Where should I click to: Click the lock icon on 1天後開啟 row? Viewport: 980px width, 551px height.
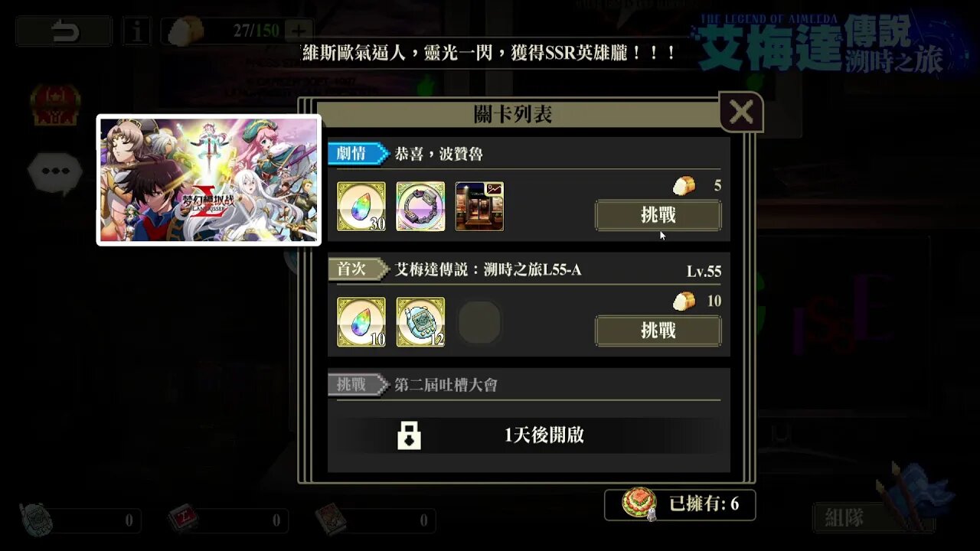(x=409, y=435)
